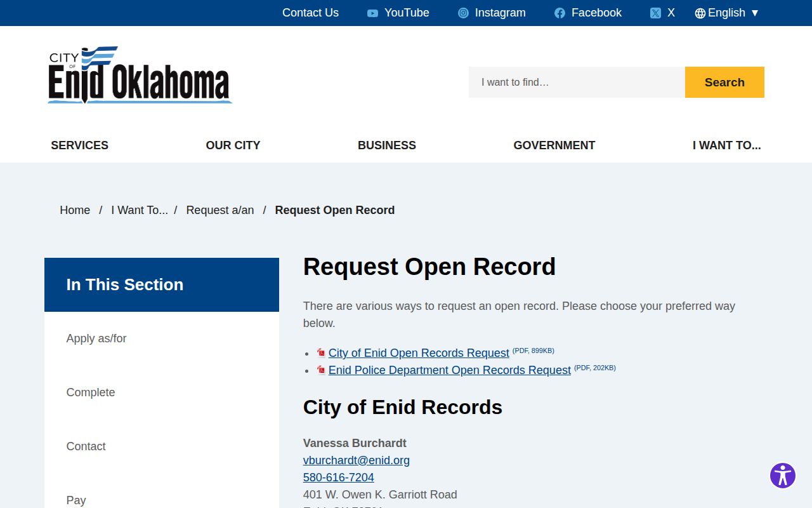
Task: Focus the 'I want to find…' search field
Action: pos(577,82)
